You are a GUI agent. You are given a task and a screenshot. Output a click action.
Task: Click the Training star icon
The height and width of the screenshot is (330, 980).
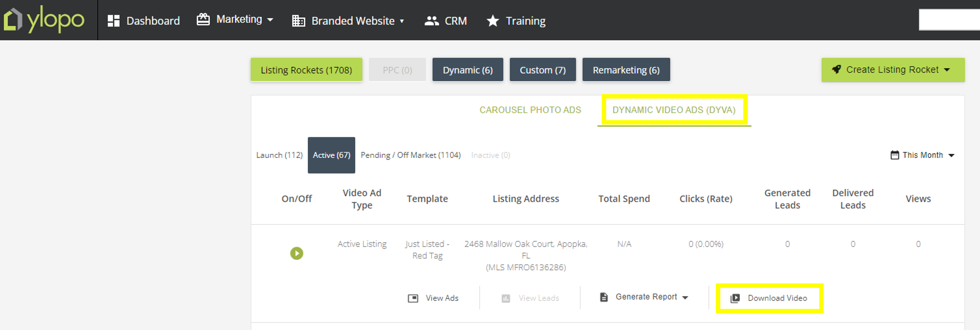click(492, 21)
